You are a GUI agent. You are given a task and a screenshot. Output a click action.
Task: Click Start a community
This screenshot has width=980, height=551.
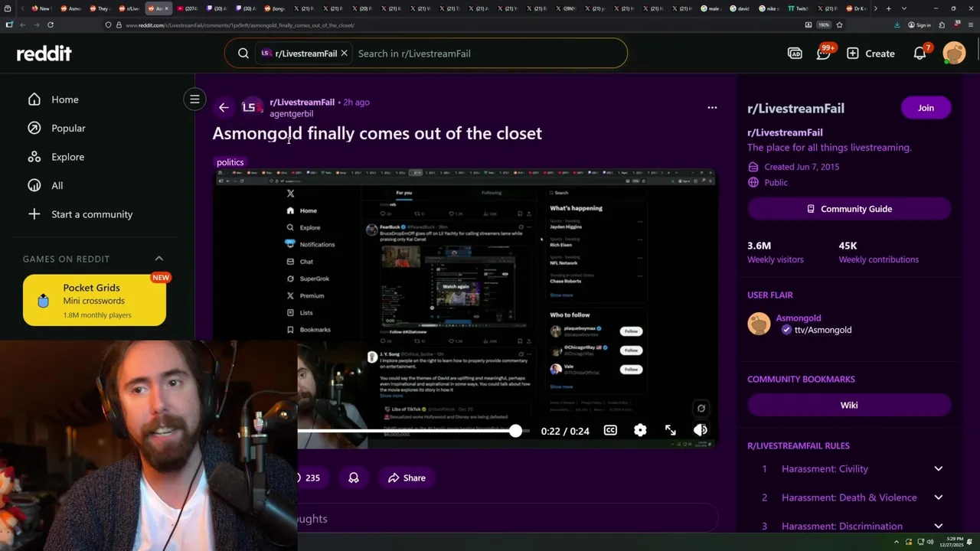pos(92,214)
